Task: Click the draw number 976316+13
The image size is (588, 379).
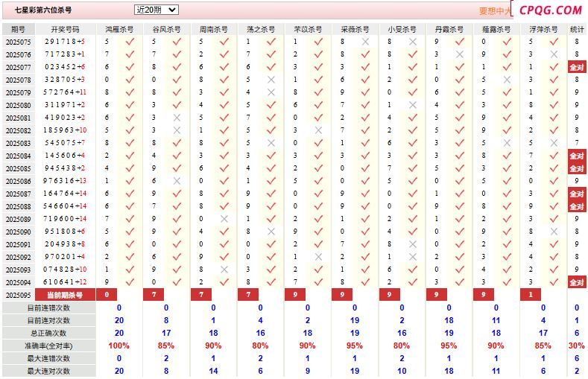Action: 65,181
